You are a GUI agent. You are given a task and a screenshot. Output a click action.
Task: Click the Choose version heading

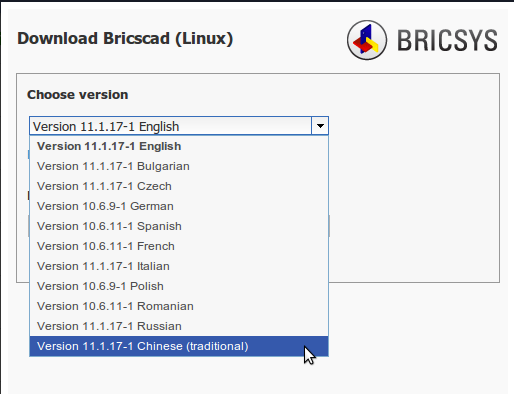tap(78, 95)
